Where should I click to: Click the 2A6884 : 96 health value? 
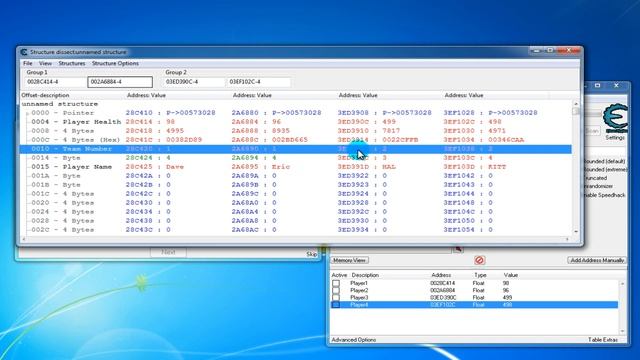tap(256, 122)
